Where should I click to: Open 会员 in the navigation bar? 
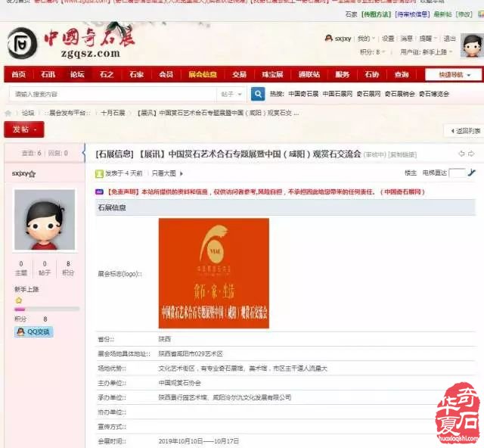click(166, 74)
